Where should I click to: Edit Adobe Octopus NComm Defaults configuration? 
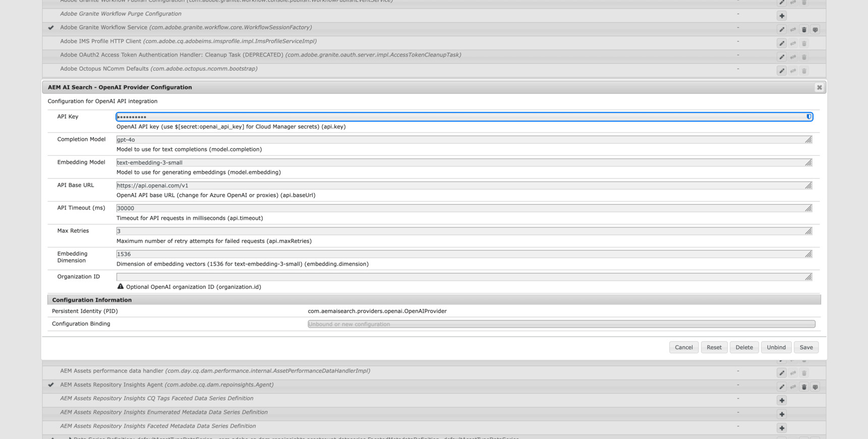tap(782, 71)
